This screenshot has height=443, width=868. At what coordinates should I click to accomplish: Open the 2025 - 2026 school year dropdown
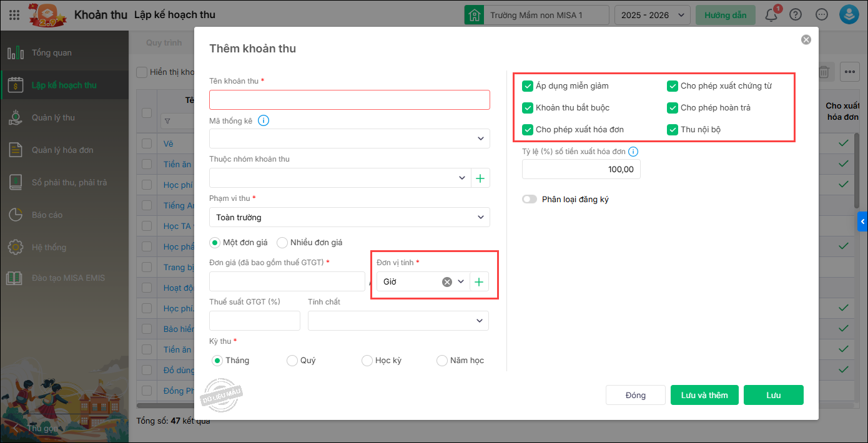[652, 15]
